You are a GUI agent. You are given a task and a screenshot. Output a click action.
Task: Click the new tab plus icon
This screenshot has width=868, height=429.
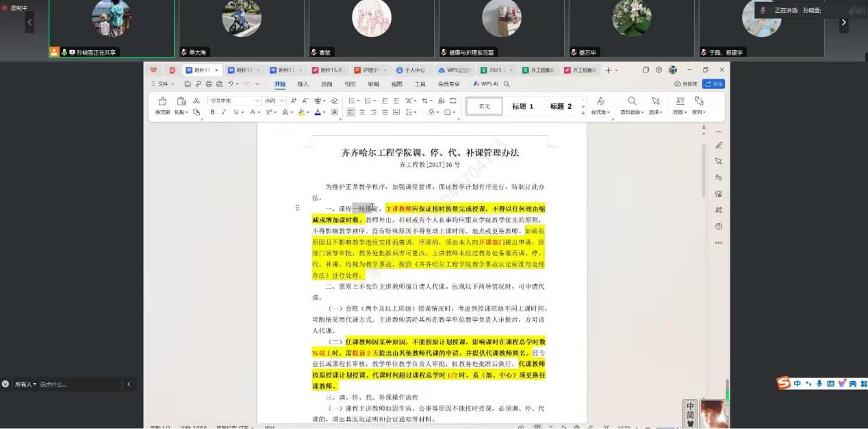coord(608,70)
